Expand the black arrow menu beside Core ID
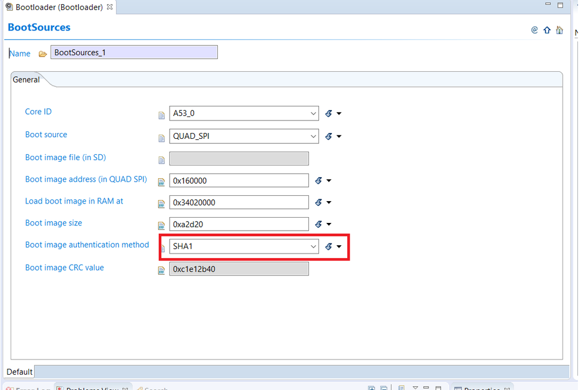Image resolution: width=588 pixels, height=390 pixels. pyautogui.click(x=339, y=114)
